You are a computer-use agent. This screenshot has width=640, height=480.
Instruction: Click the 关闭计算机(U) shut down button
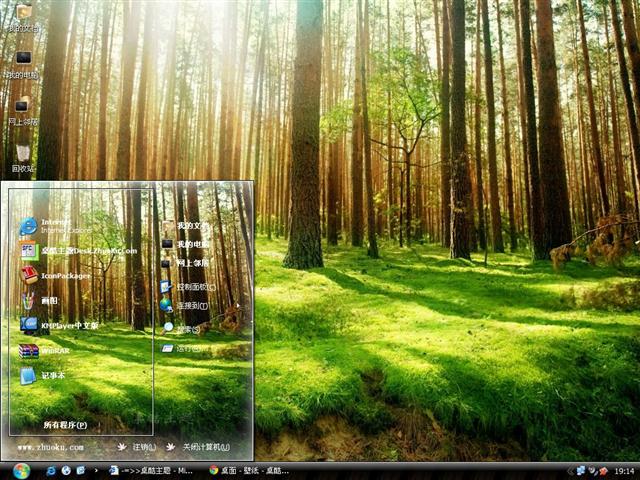pyautogui.click(x=198, y=447)
